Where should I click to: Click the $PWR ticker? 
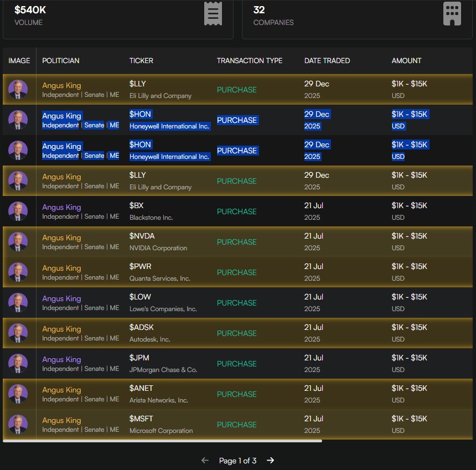(x=140, y=266)
